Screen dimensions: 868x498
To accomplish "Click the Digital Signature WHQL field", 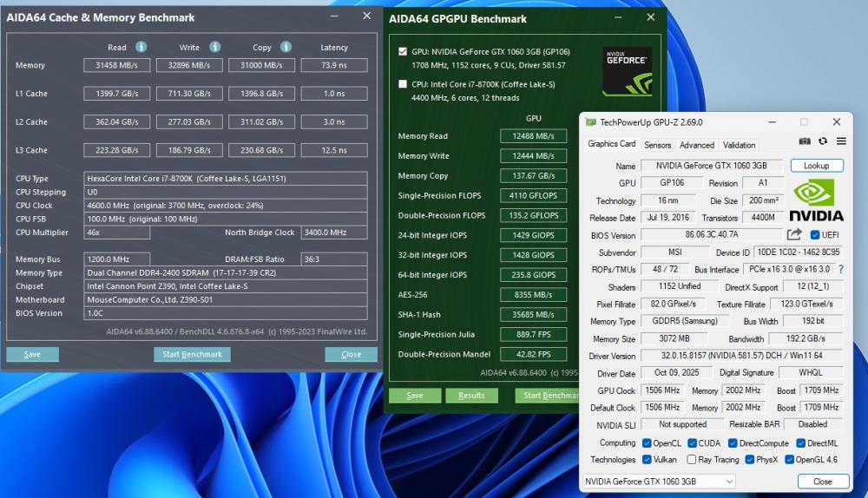I will [811, 373].
